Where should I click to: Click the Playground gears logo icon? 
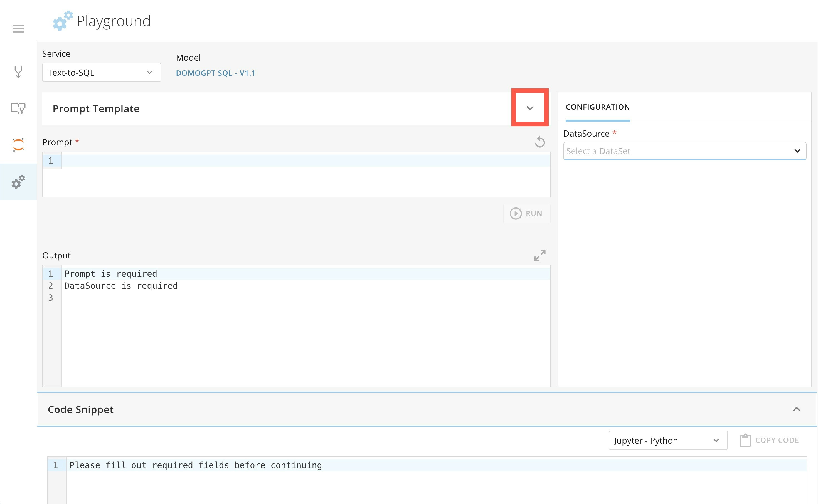[x=62, y=21]
